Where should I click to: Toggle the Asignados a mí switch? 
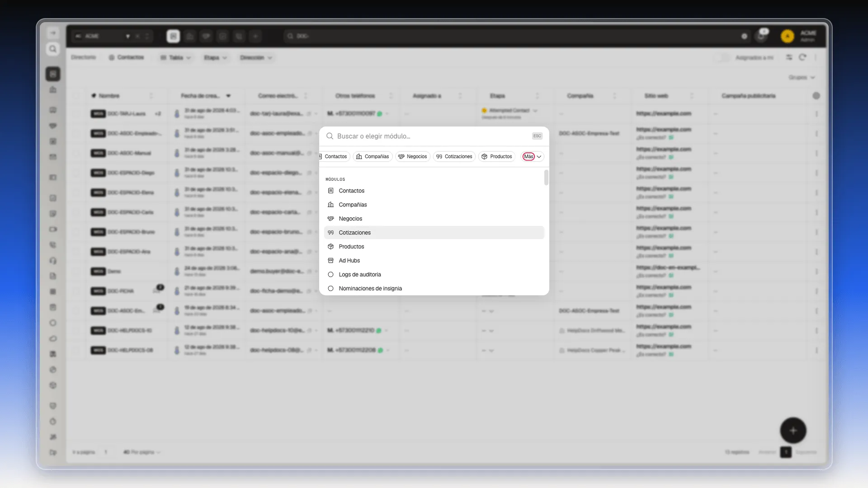pos(722,57)
